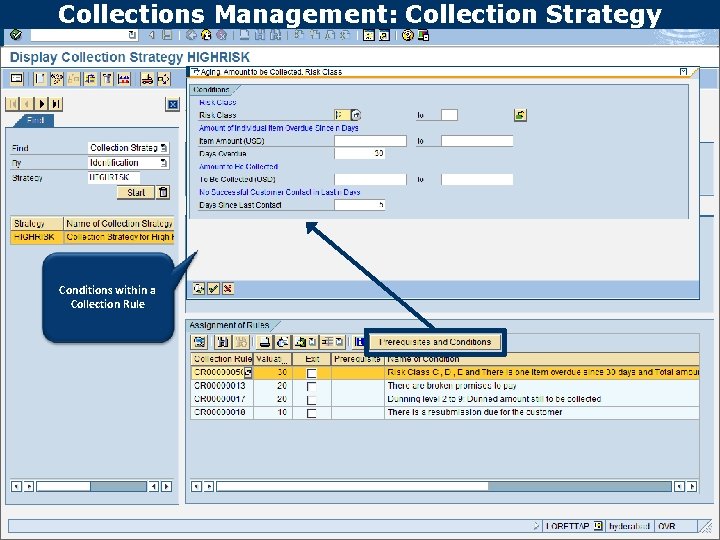Toggle the Exit checkbox for rule CR00000013

(x=311, y=387)
